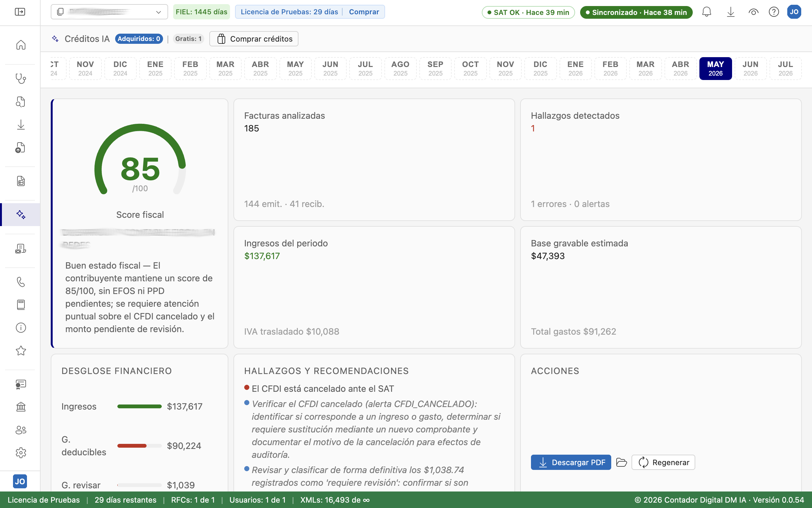Click the download icon in top bar
The width and height of the screenshot is (812, 508).
(730, 12)
